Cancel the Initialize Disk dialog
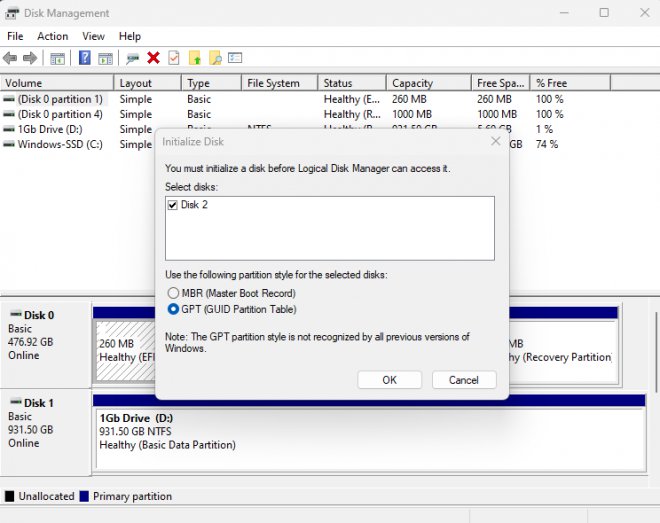Viewport: 660px width, 523px height. click(463, 380)
